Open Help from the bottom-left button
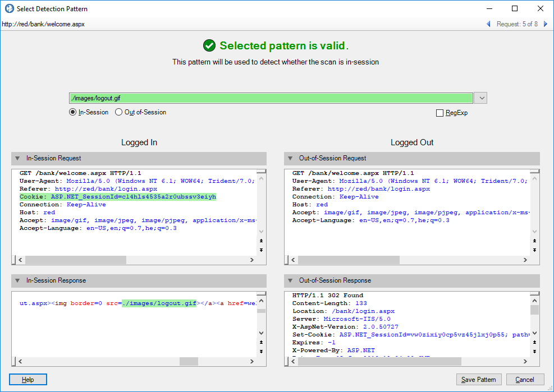 28,379
